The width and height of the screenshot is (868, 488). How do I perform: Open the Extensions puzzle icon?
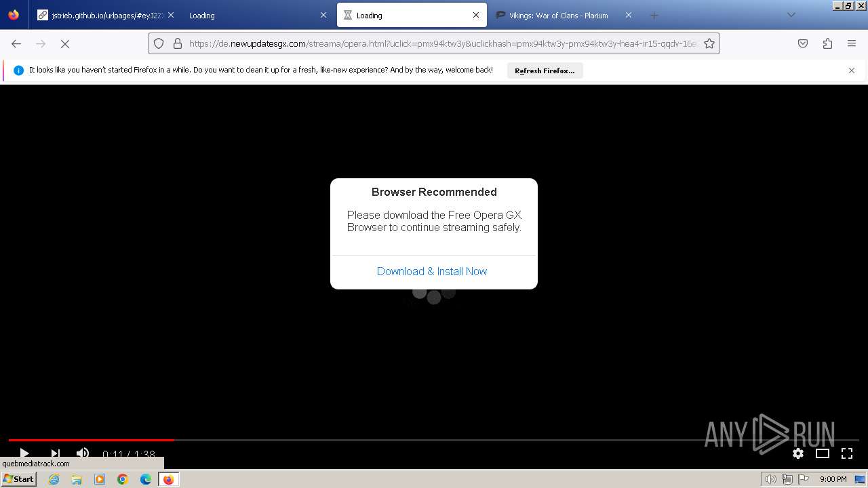pos(827,43)
